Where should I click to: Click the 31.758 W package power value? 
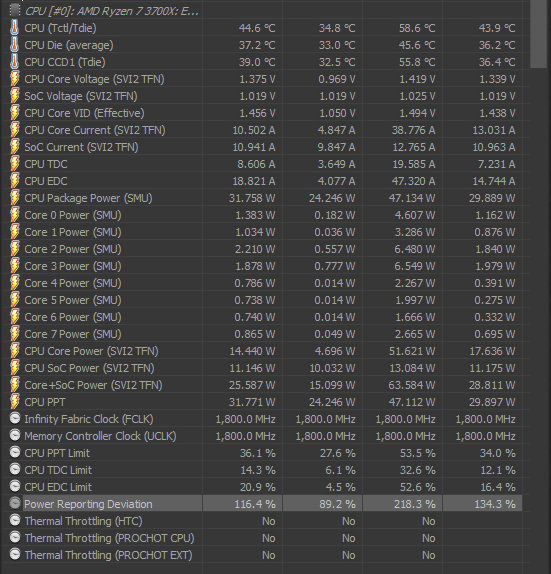[252, 198]
